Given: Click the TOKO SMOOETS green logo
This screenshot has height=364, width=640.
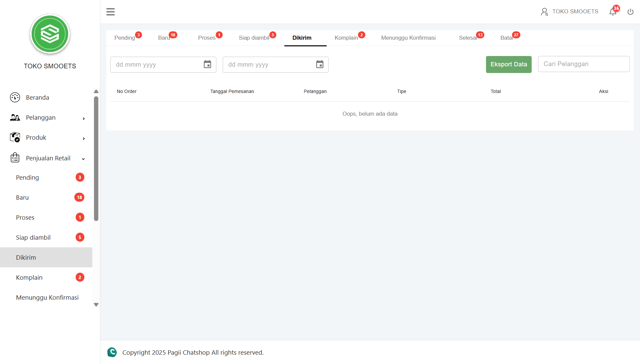Looking at the screenshot, I should coord(50,34).
